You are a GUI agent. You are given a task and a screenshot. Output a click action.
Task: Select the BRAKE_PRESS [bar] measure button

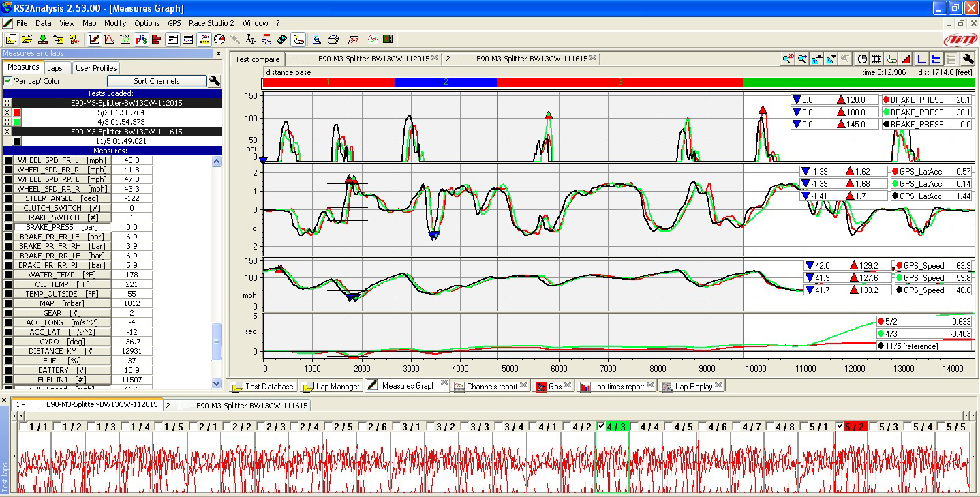[62, 227]
